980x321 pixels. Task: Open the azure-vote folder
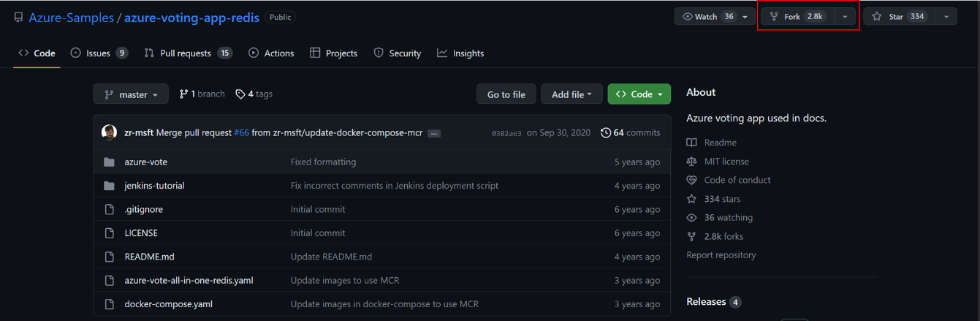(145, 162)
